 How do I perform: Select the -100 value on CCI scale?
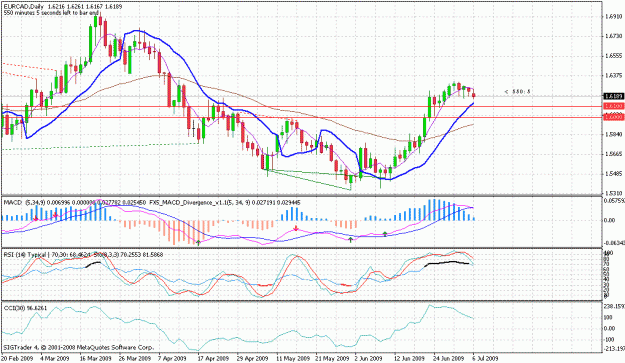point(610,340)
